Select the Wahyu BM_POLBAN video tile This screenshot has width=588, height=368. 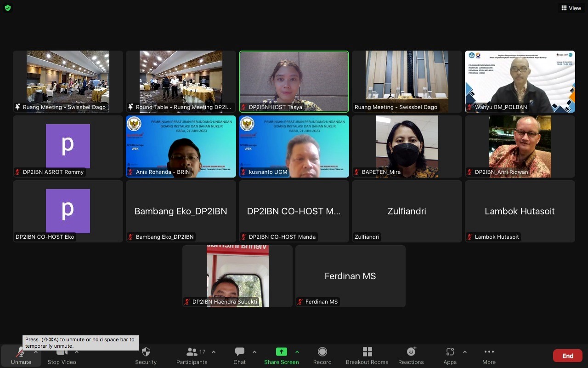pos(520,81)
